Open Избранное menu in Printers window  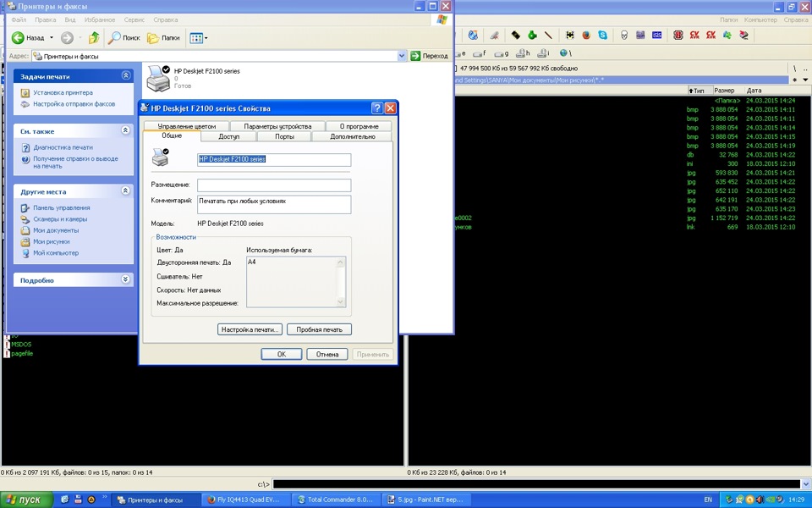100,19
